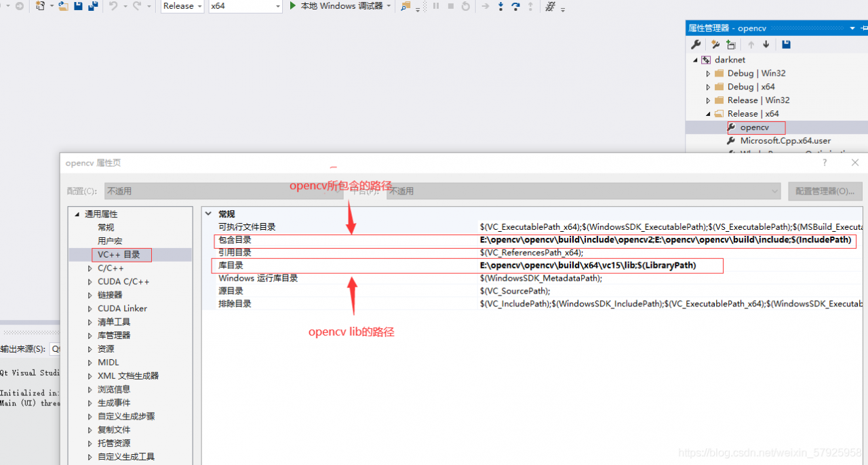The width and height of the screenshot is (868, 465).
Task: Collapse 常规 section in property grid
Action: tap(208, 214)
